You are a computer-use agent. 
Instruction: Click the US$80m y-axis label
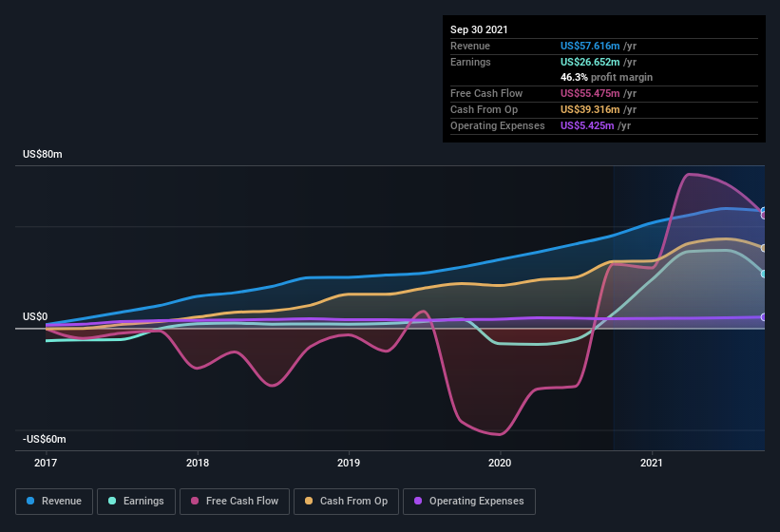(43, 154)
